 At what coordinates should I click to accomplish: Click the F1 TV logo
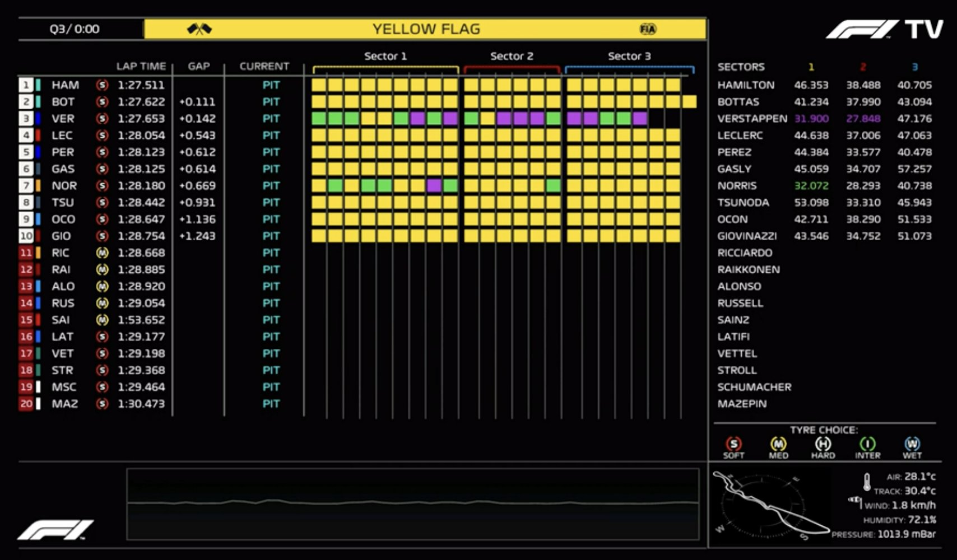click(885, 30)
